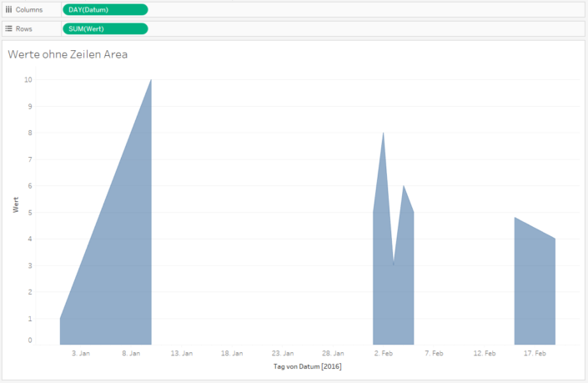Select the sheet title 'Werte ohne Zeilen Area'

(68, 54)
